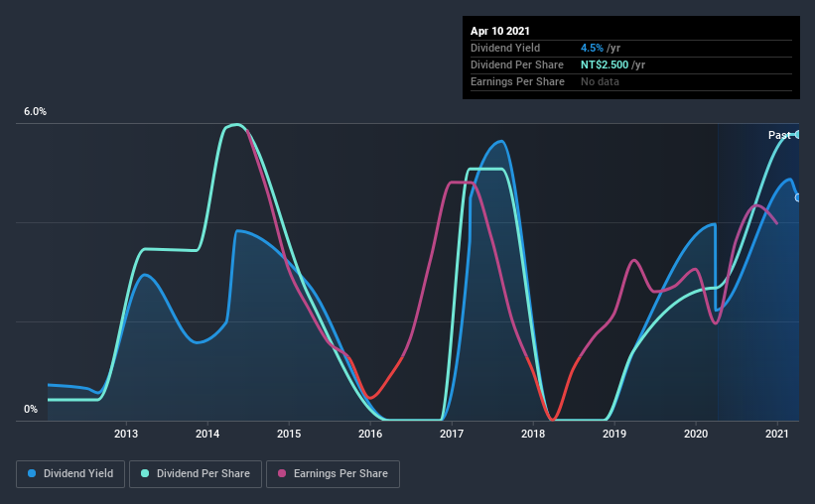Click the 0% y-axis label
815x504 pixels.
[x=31, y=410]
